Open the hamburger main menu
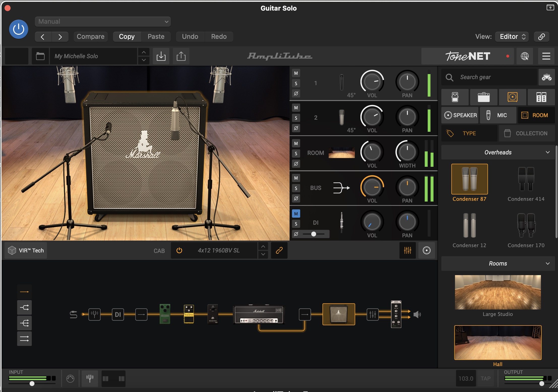The width and height of the screenshot is (558, 392). pyautogui.click(x=546, y=56)
